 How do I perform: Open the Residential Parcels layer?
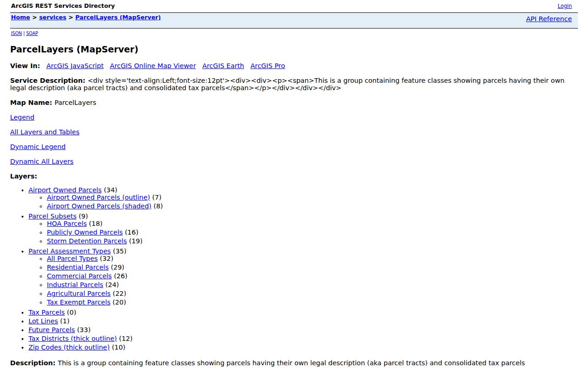coord(78,267)
